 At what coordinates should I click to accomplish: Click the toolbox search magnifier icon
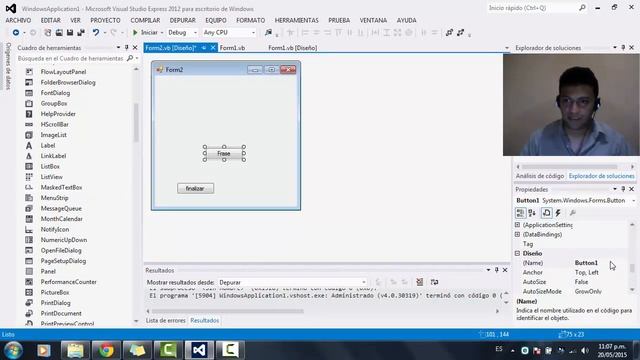pos(130,58)
